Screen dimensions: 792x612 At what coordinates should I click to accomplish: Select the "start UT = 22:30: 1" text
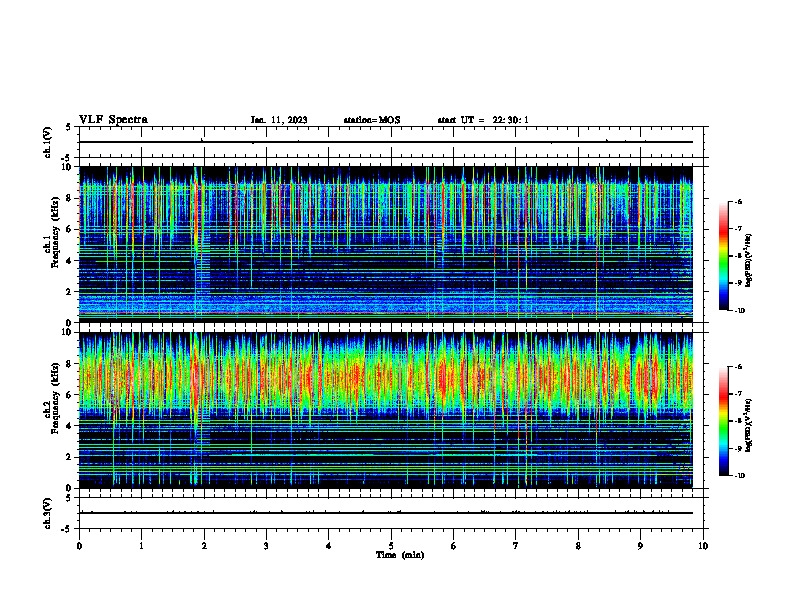pos(483,120)
